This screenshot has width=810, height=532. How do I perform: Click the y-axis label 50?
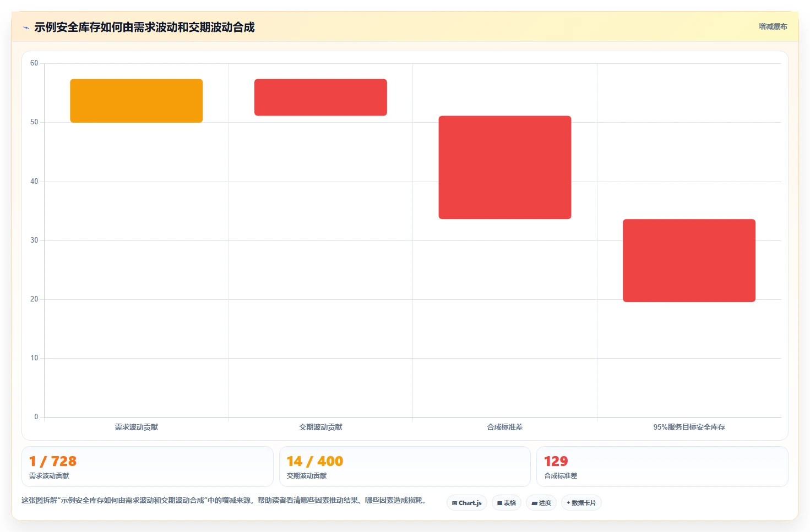pyautogui.click(x=34, y=122)
